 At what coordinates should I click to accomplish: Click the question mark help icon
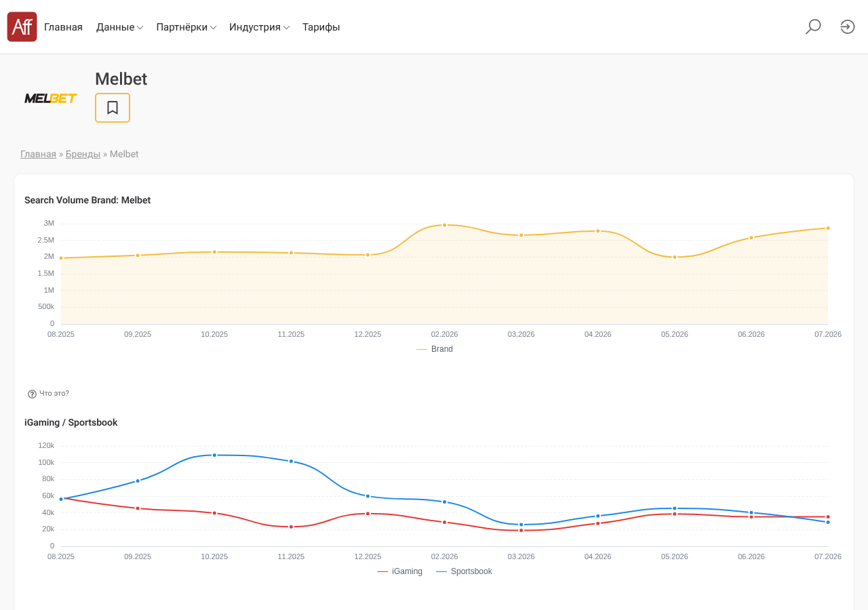32,394
